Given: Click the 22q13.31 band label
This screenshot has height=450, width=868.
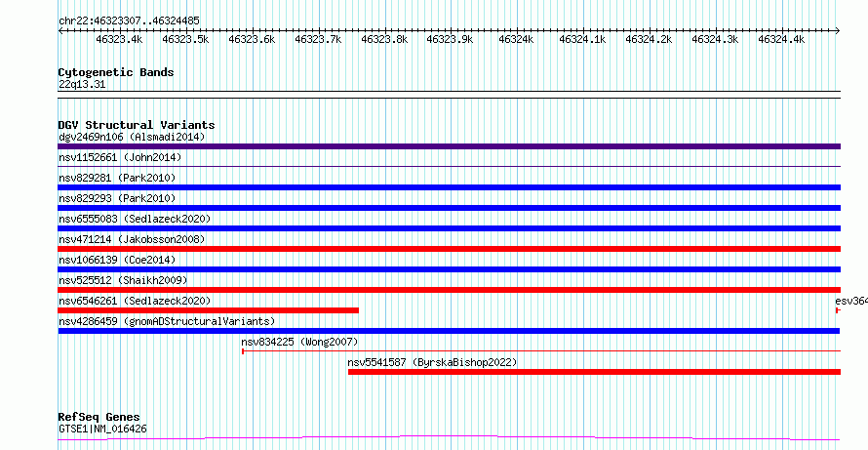Looking at the screenshot, I should point(82,85).
